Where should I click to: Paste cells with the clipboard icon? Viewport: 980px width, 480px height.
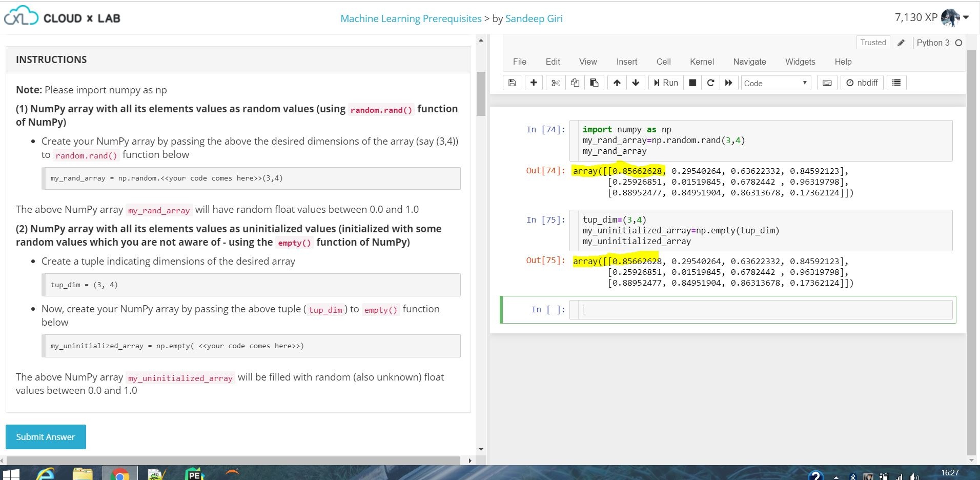[x=594, y=83]
